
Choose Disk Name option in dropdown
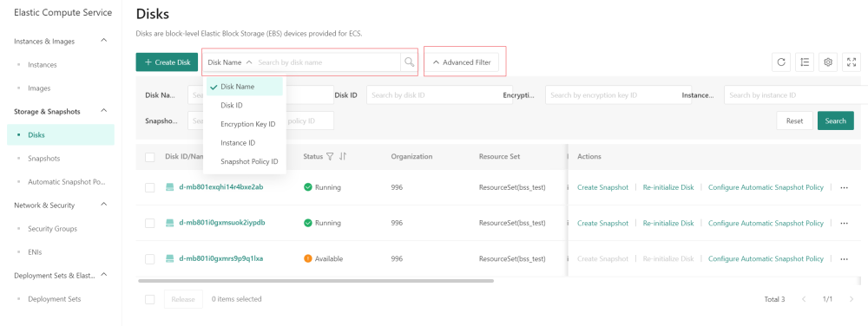[x=244, y=87]
